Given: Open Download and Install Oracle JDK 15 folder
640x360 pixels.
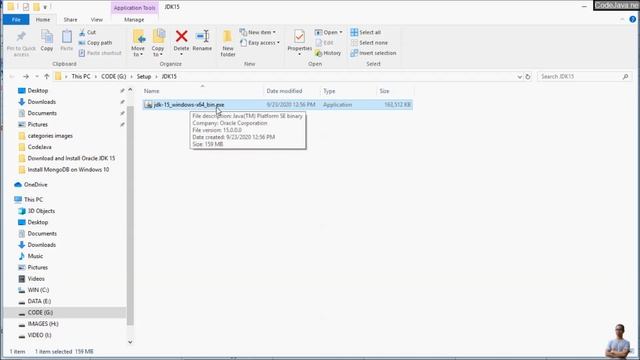Looking at the screenshot, I should [71, 158].
